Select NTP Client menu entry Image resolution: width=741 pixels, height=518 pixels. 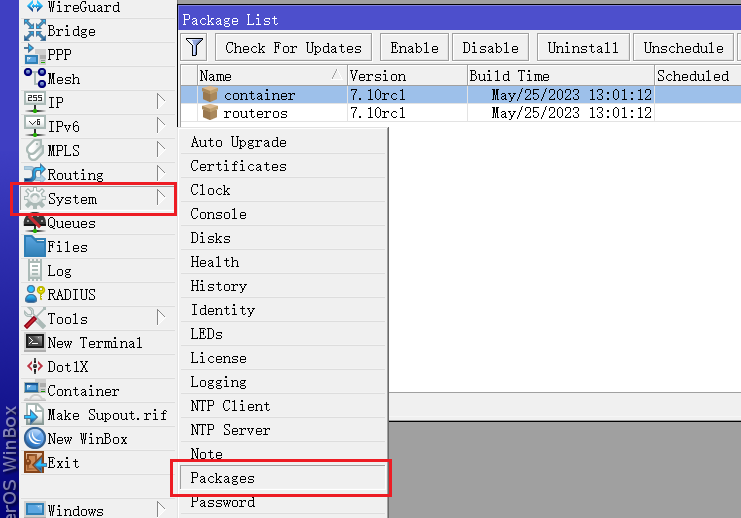[x=230, y=406]
